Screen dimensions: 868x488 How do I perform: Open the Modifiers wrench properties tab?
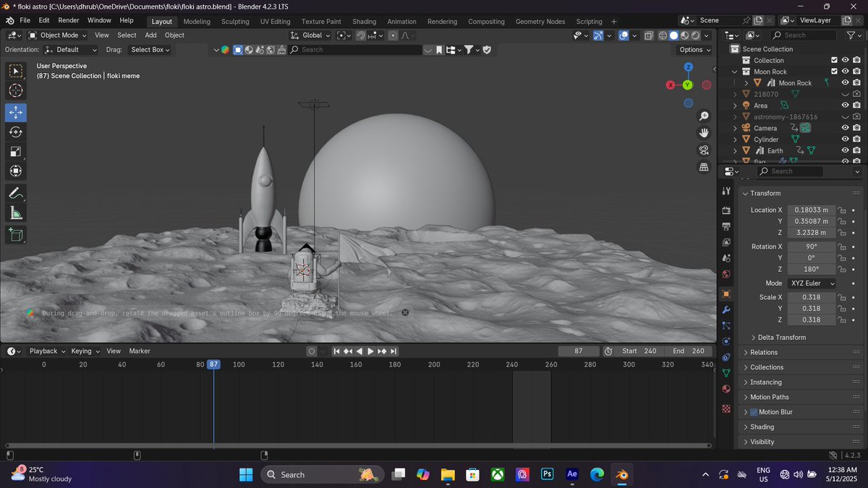click(x=726, y=309)
